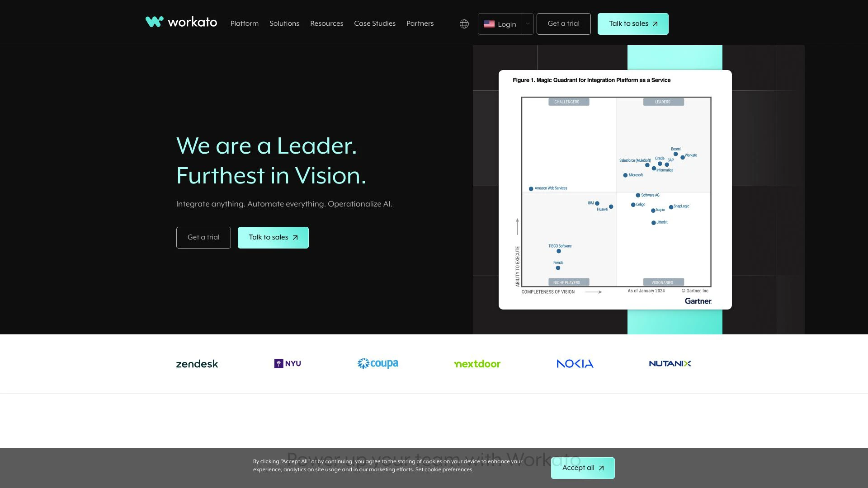Click the arrow icon on Talk to sales

[655, 24]
